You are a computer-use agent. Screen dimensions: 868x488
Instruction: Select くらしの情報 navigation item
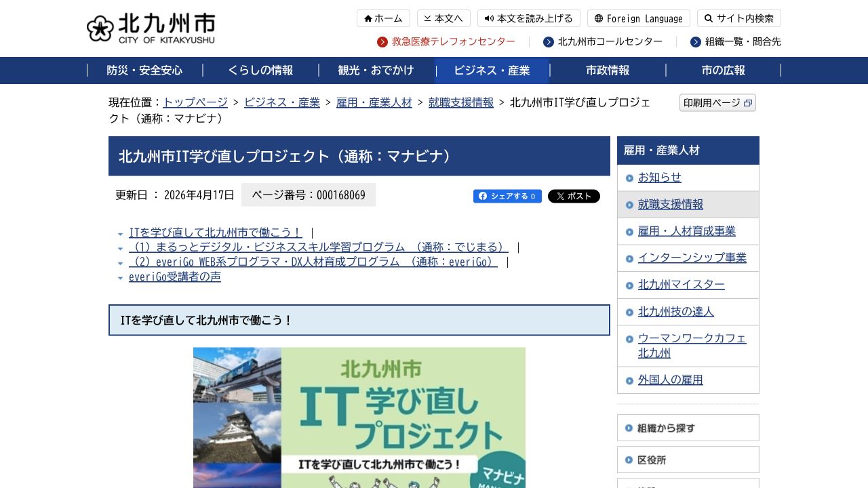coord(260,70)
